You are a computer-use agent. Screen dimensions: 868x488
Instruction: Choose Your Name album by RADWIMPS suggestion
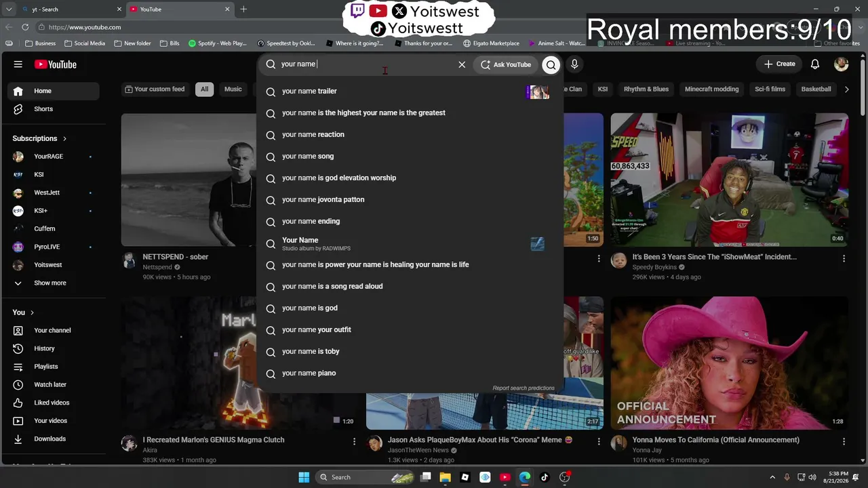pyautogui.click(x=410, y=243)
